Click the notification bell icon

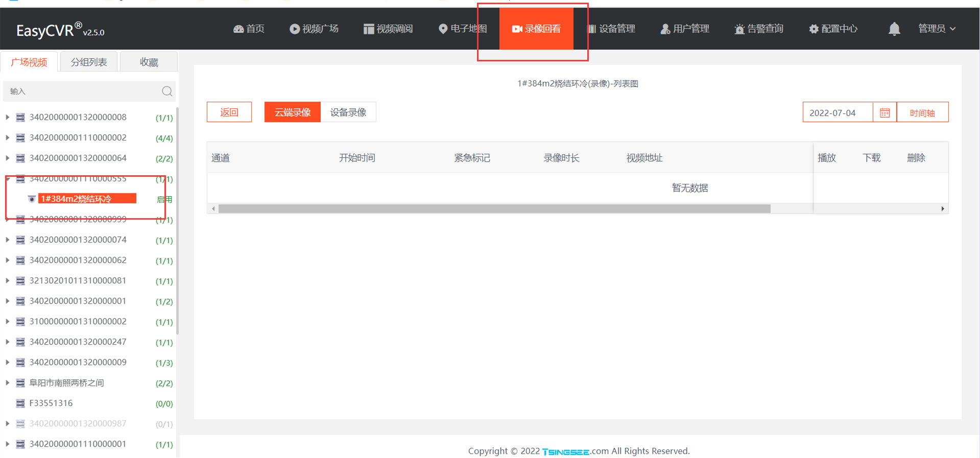894,29
